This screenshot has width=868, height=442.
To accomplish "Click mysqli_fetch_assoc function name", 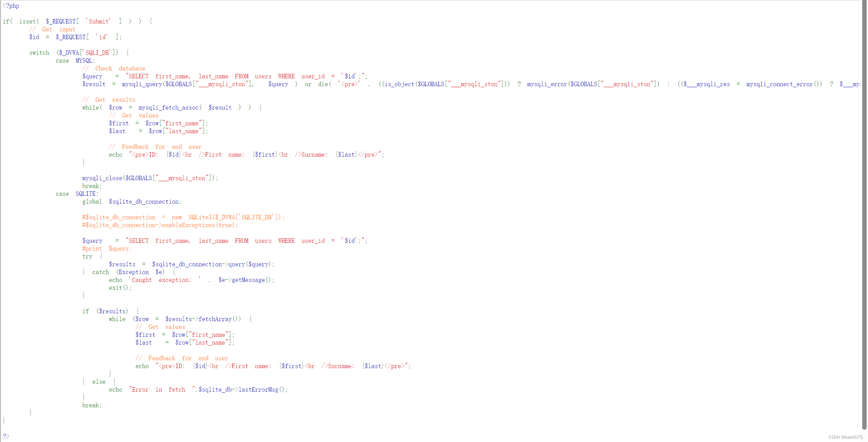I will tap(168, 108).
